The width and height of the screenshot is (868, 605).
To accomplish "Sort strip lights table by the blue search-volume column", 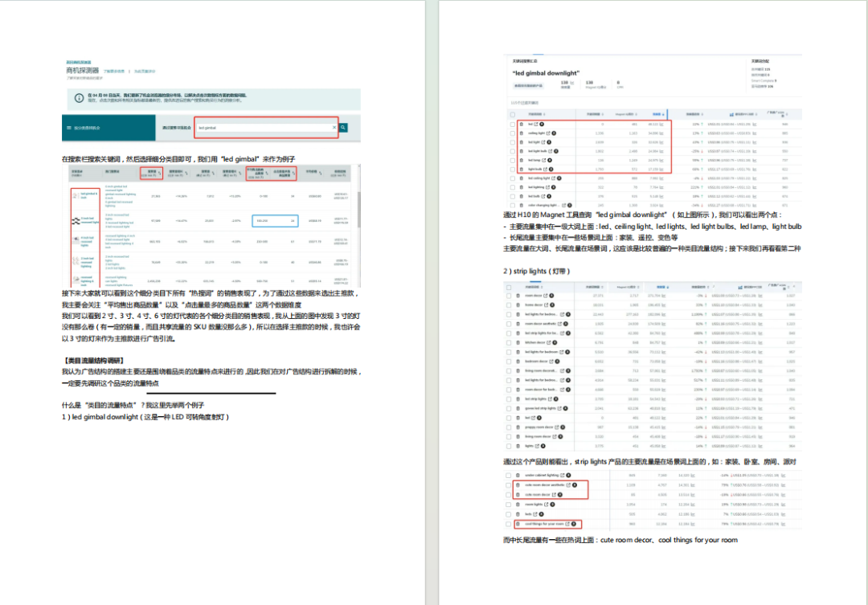I will click(662, 288).
